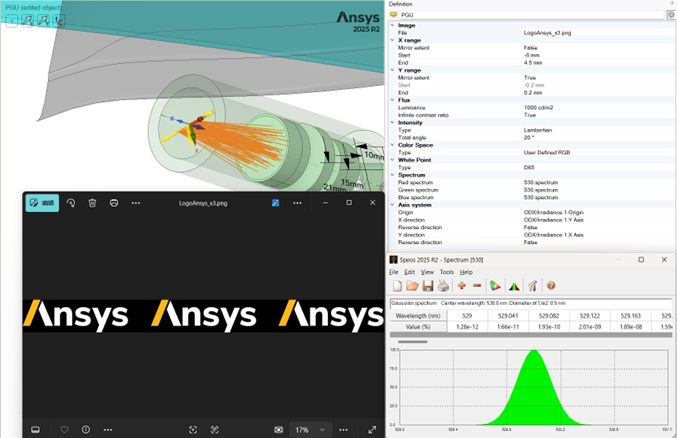The width and height of the screenshot is (677, 438).
Task: Enter full screen mode in Photos viewer
Action: [x=372, y=430]
